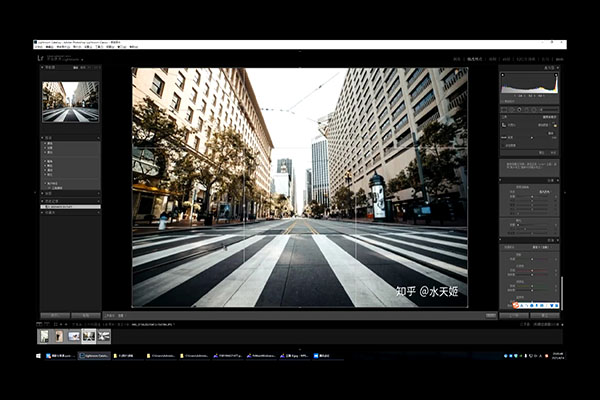Click Done button on the toolbar

tap(491, 315)
